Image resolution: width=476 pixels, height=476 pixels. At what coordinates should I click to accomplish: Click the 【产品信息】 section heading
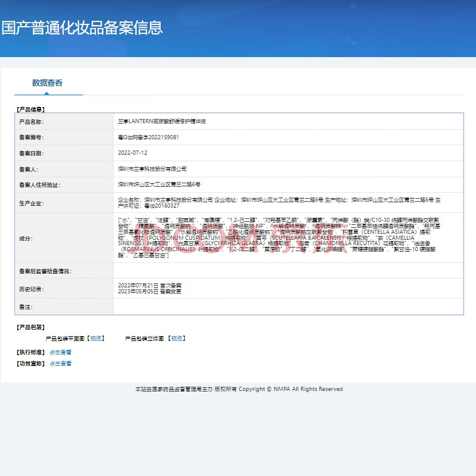click(30, 109)
